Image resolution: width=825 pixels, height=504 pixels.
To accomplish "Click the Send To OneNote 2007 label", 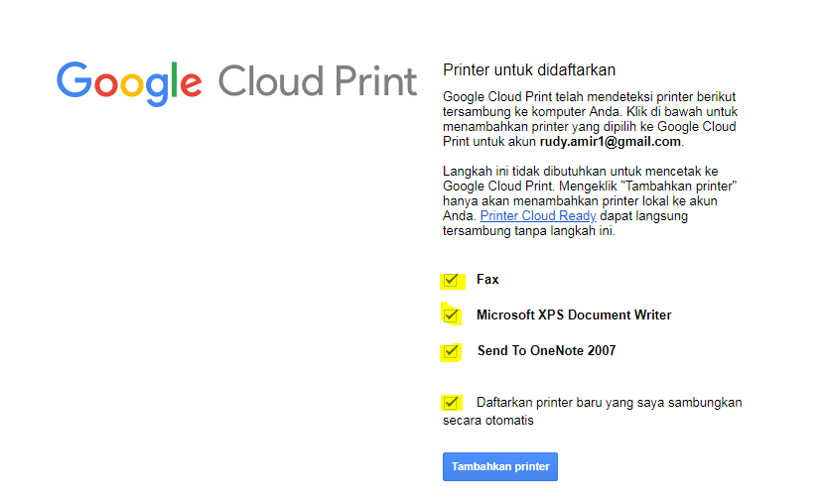I will (x=546, y=350).
